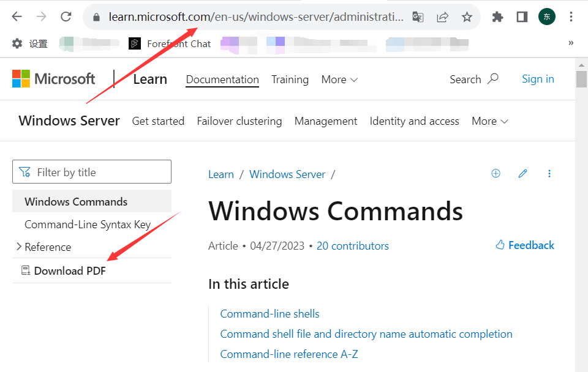The image size is (588, 372).
Task: Show more bookmarks with double chevron
Action: tap(571, 43)
